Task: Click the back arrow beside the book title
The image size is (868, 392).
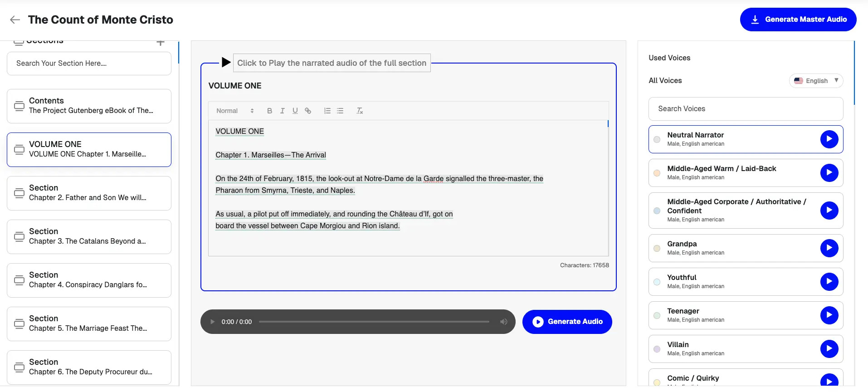Action: tap(15, 20)
